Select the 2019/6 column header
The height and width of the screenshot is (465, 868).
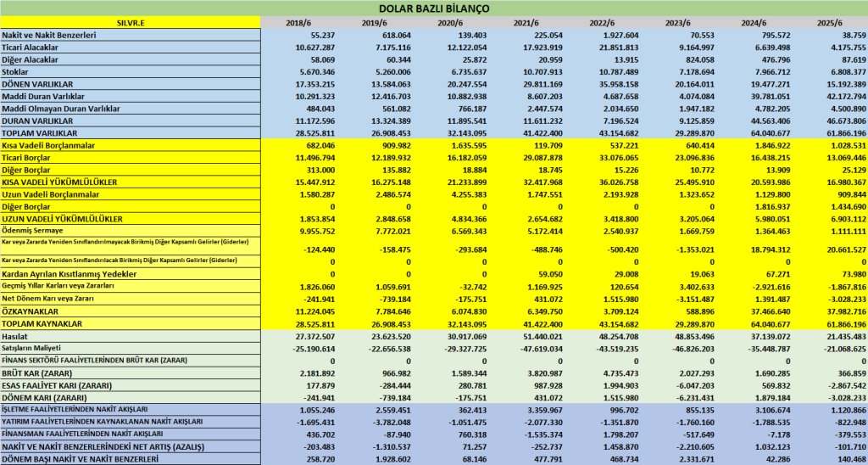point(374,23)
